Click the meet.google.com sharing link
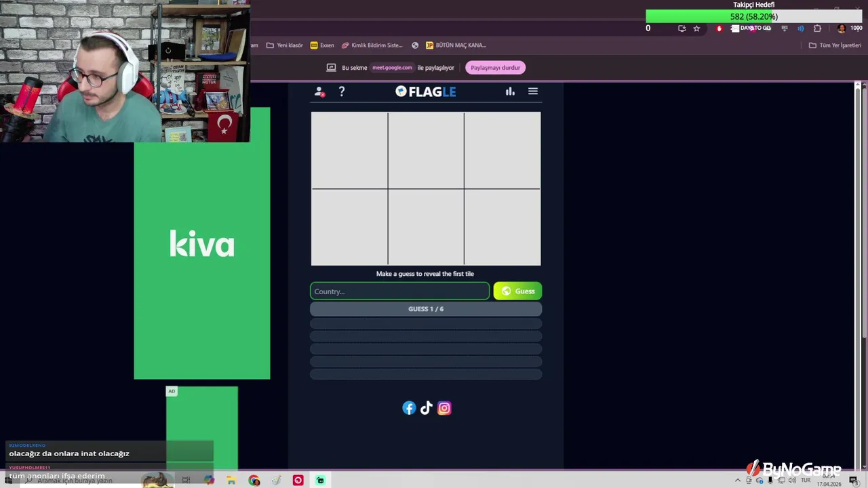 pyautogui.click(x=392, y=68)
